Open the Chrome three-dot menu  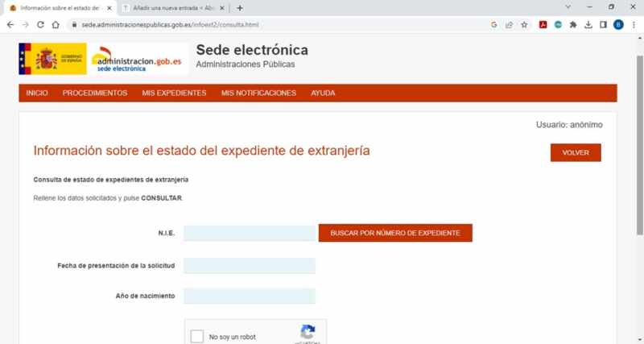pyautogui.click(x=634, y=25)
